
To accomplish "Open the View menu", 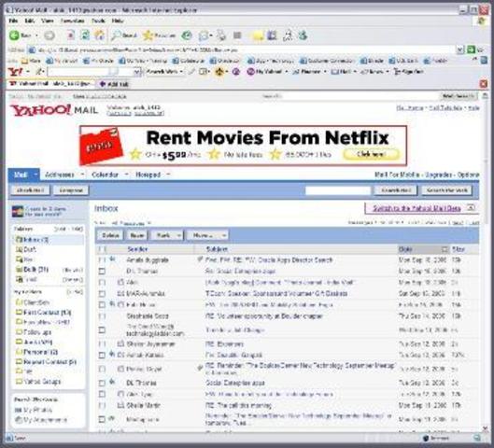I will [48, 21].
